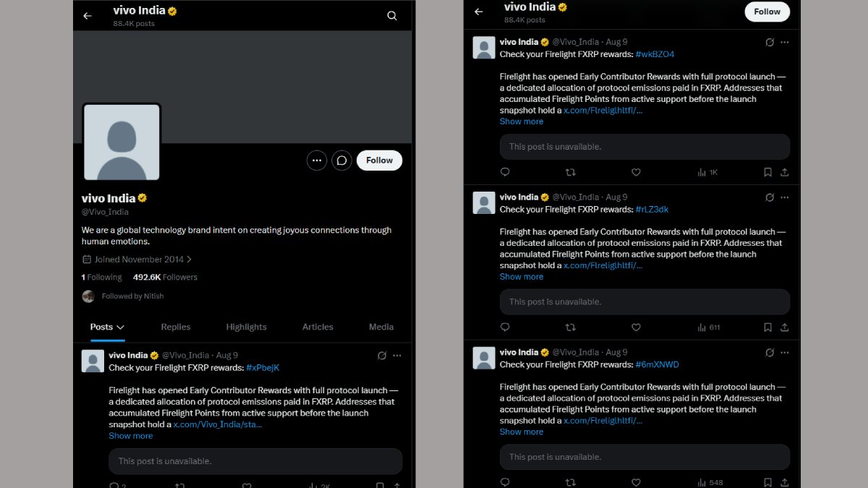Open x.com/Vivo_India/sta... link
Viewport: 868px width, 488px height.
click(x=218, y=424)
